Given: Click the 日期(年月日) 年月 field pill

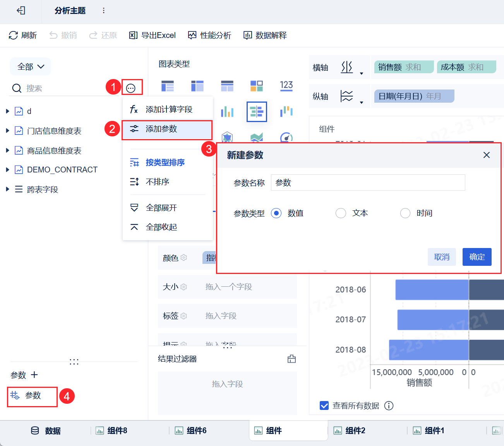Looking at the screenshot, I should point(414,96).
